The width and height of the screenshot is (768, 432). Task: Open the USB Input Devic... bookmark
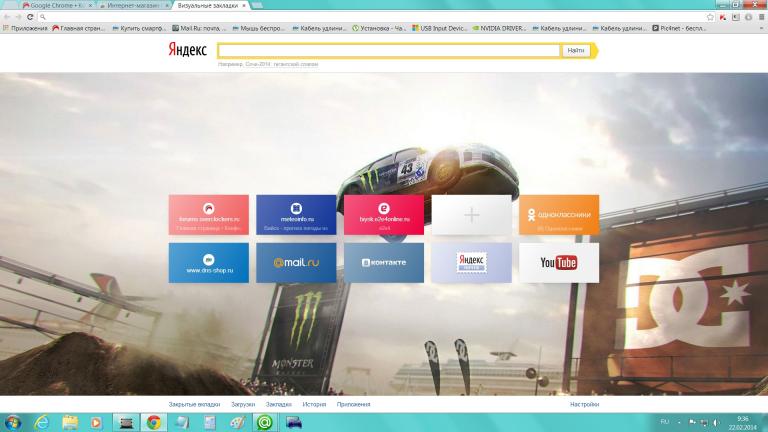439,28
